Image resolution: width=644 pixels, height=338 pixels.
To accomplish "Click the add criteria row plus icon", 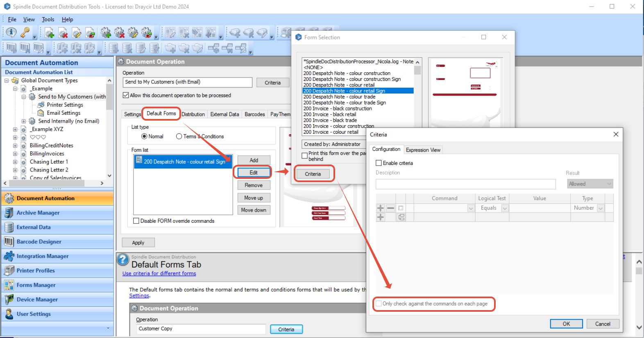I will coord(381,208).
